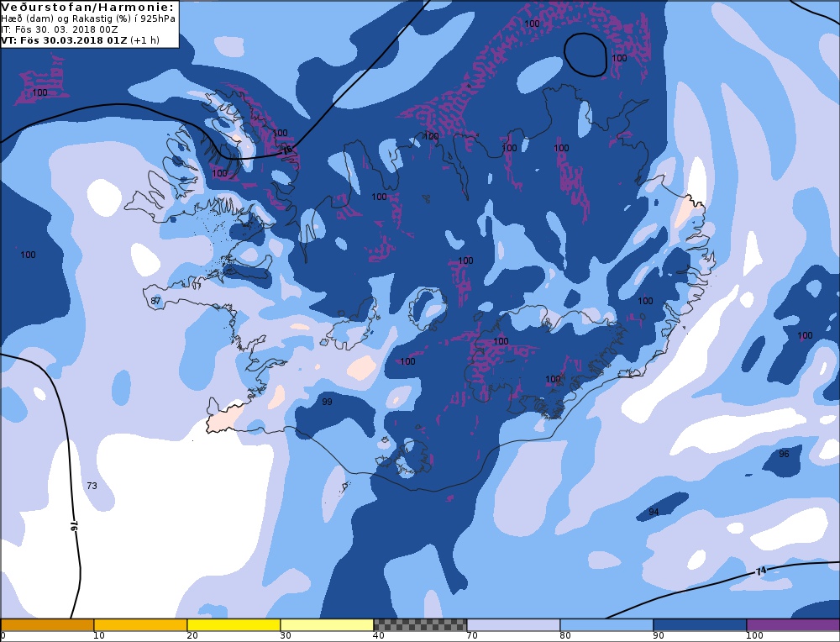Click the '87' humidity value on the map
The image size is (840, 642).
coord(155,301)
